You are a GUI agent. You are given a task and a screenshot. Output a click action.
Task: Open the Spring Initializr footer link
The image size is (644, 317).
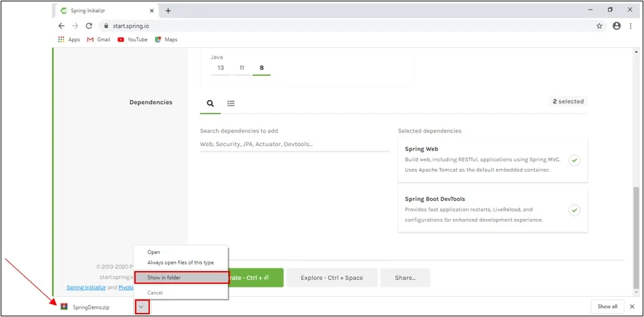tap(86, 287)
